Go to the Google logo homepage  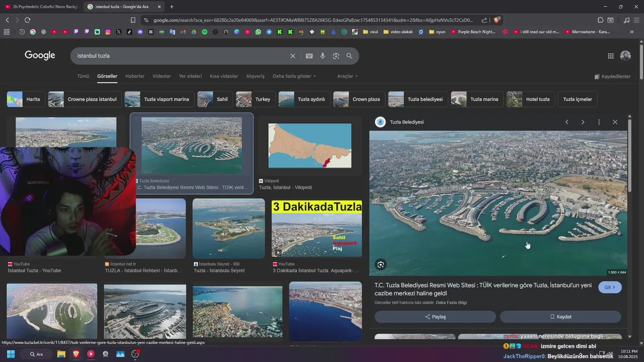click(x=40, y=55)
